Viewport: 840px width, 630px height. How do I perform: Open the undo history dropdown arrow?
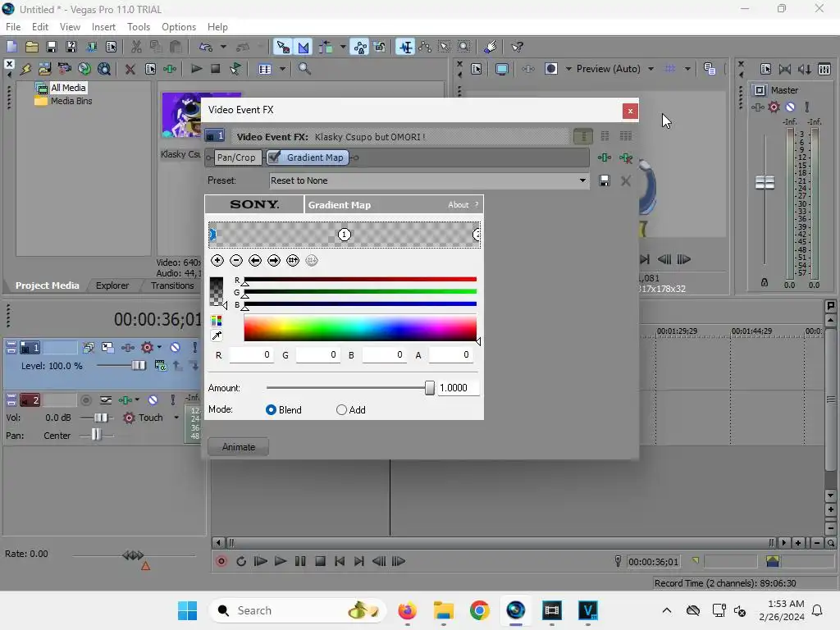tap(223, 47)
